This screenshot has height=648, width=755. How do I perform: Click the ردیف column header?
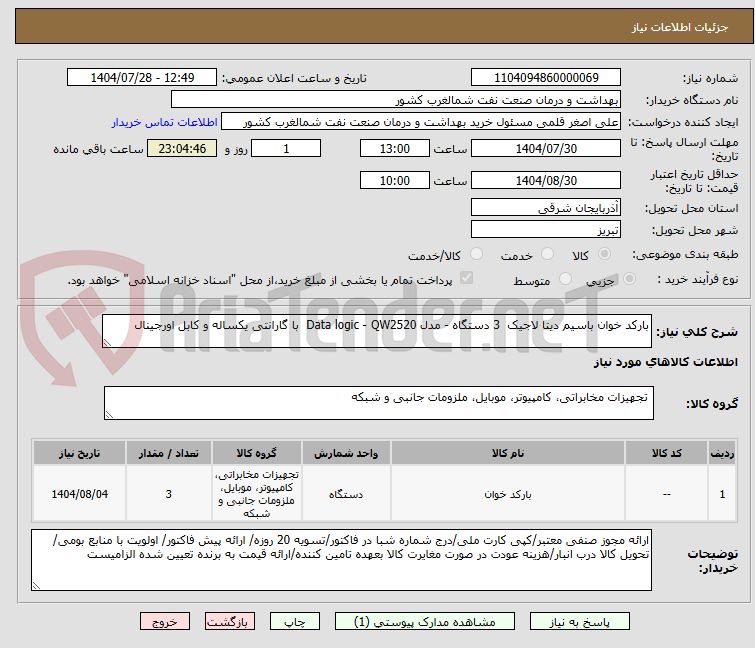pyautogui.click(x=722, y=453)
